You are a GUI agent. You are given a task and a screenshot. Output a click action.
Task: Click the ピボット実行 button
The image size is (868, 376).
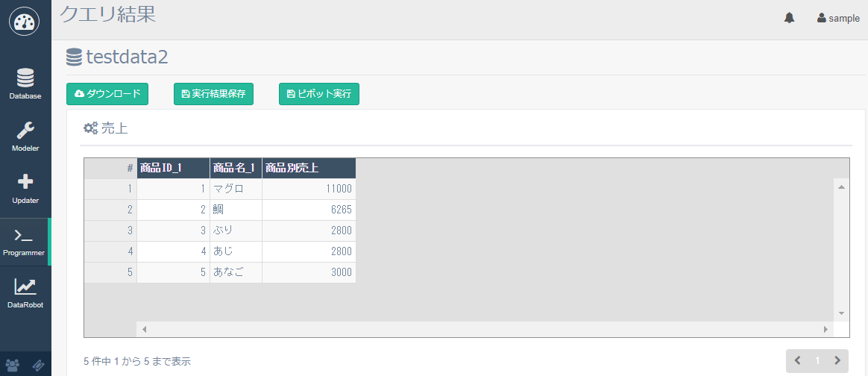(x=318, y=94)
